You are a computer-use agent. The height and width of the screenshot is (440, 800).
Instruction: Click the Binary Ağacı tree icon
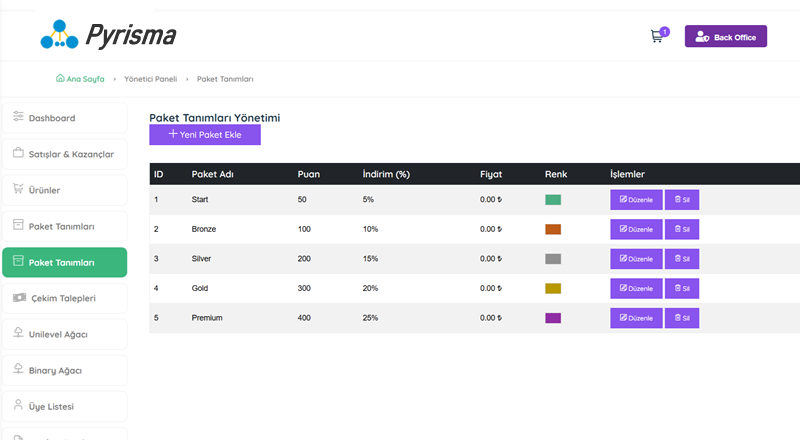18,370
